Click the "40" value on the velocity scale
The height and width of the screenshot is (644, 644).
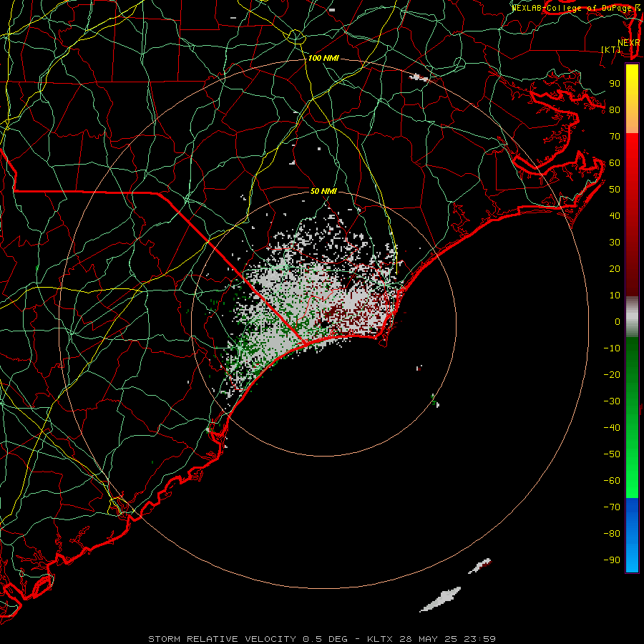click(x=615, y=215)
